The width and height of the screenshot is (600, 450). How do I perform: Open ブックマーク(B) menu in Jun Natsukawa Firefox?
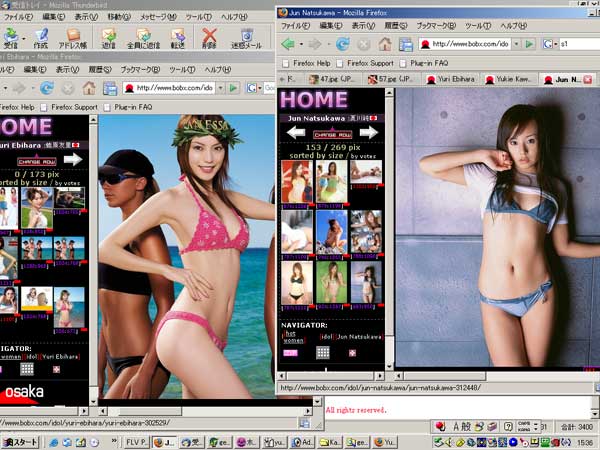coord(436,26)
